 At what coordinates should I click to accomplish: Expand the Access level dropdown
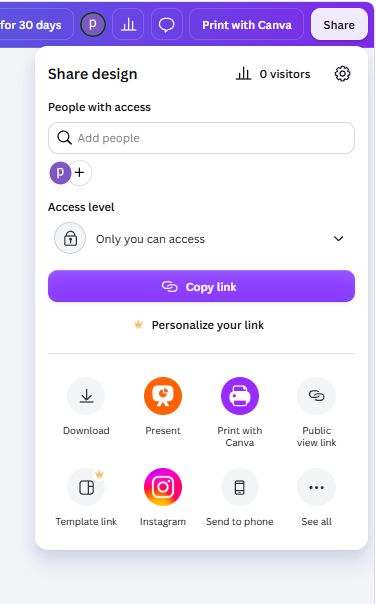click(201, 239)
